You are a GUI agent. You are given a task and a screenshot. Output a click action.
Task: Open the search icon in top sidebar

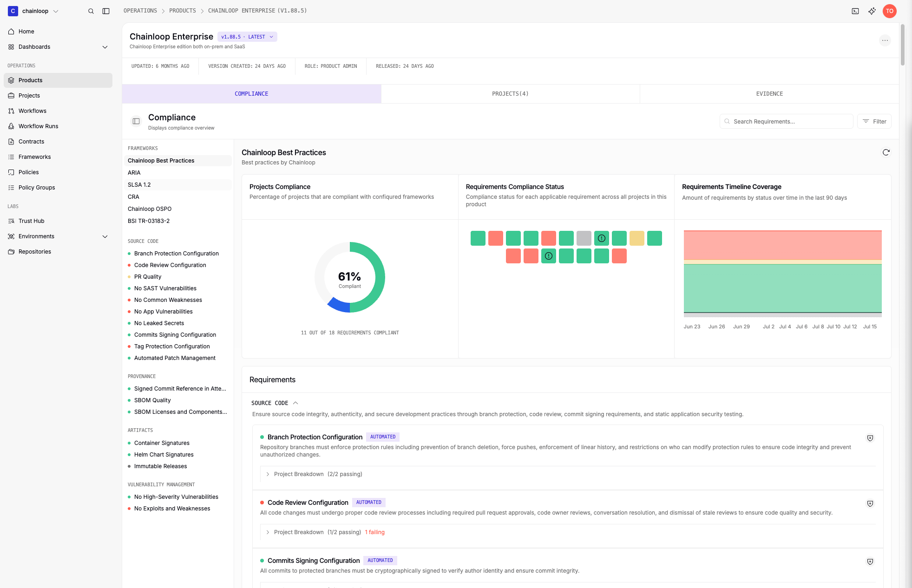tap(91, 11)
